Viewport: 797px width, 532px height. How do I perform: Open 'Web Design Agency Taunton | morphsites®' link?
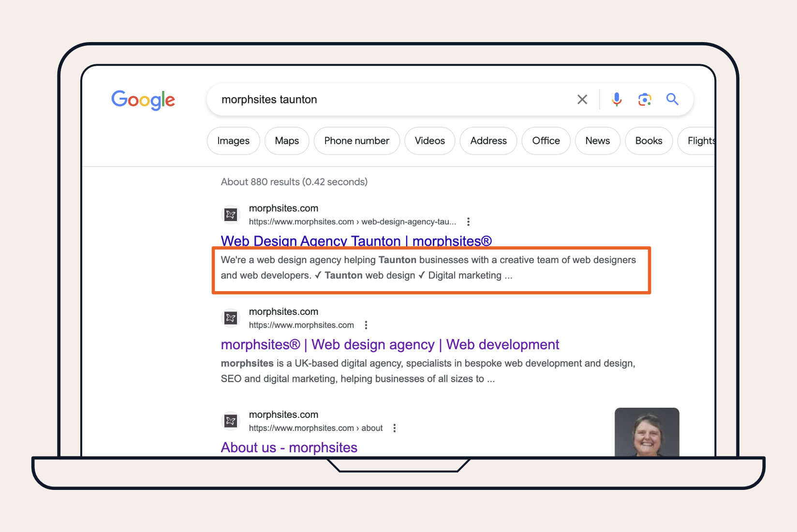[356, 241]
